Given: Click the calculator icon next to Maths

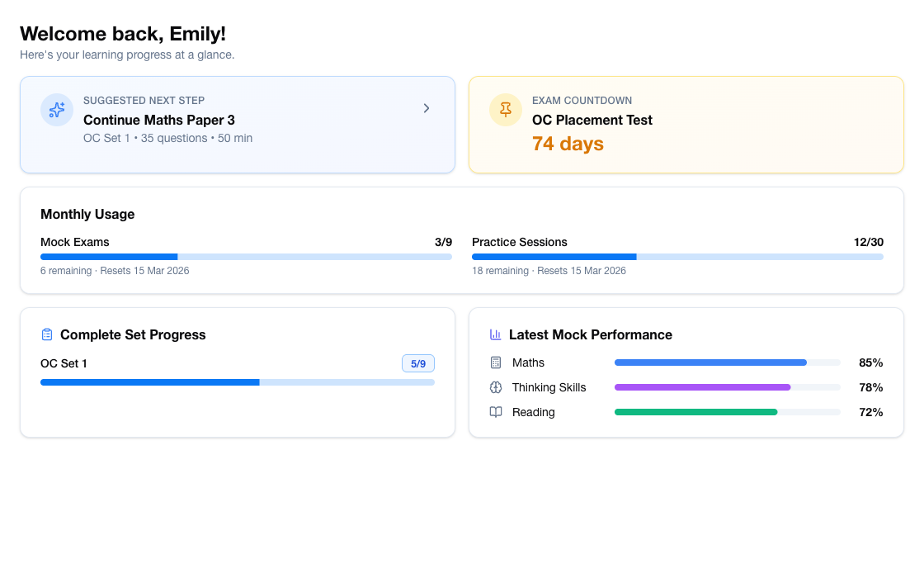Looking at the screenshot, I should coord(495,362).
